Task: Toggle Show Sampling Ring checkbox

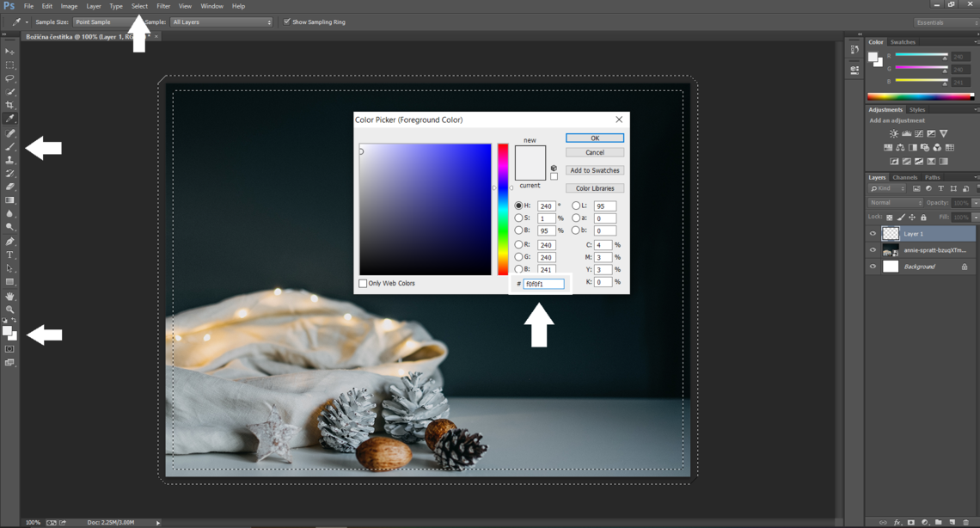Action: (287, 21)
